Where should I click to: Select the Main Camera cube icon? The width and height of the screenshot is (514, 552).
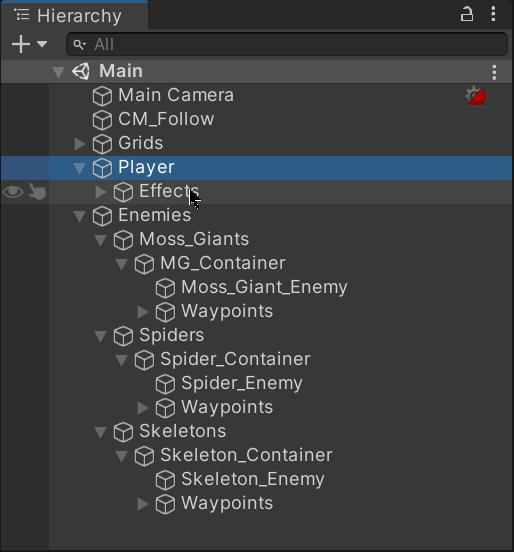tap(102, 96)
